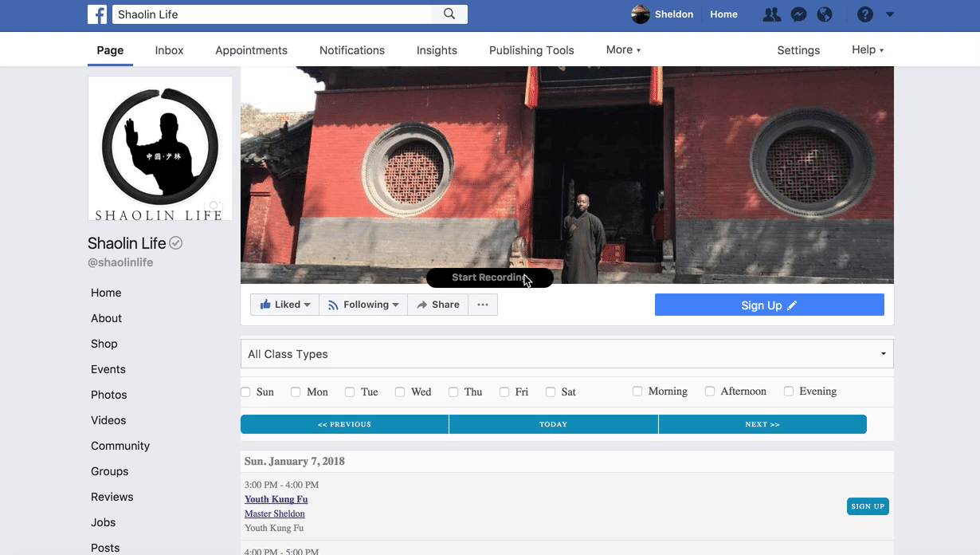This screenshot has height=555, width=980.
Task: Open the Publishing Tools tab
Action: pyautogui.click(x=531, y=50)
